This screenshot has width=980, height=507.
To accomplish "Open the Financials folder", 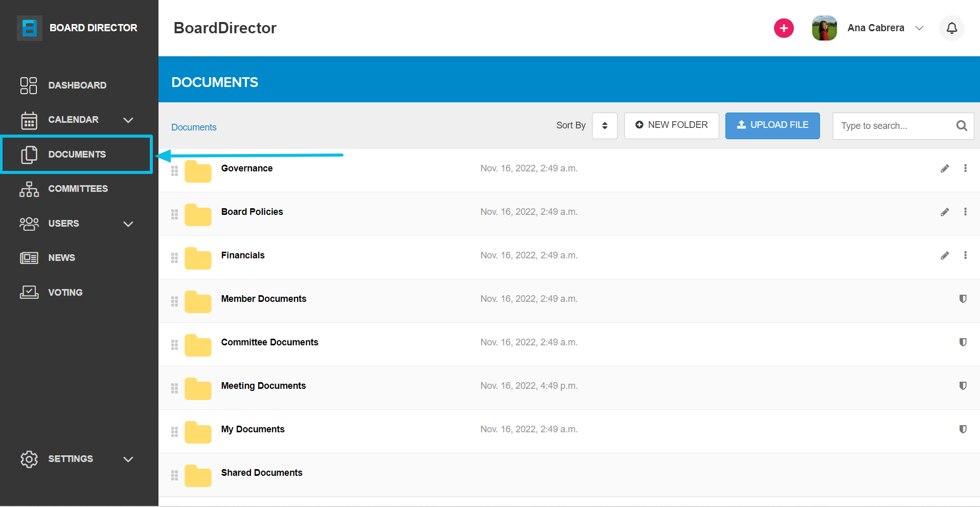I will tap(243, 255).
